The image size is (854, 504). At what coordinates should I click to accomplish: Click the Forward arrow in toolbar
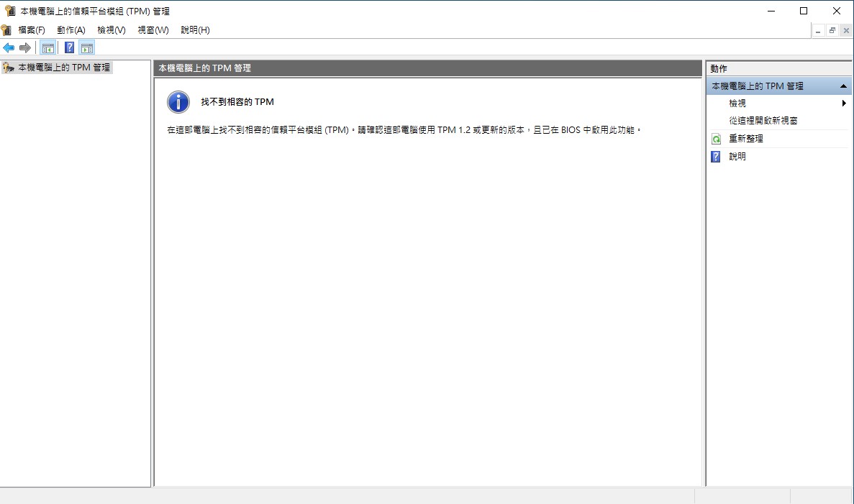pyautogui.click(x=24, y=48)
